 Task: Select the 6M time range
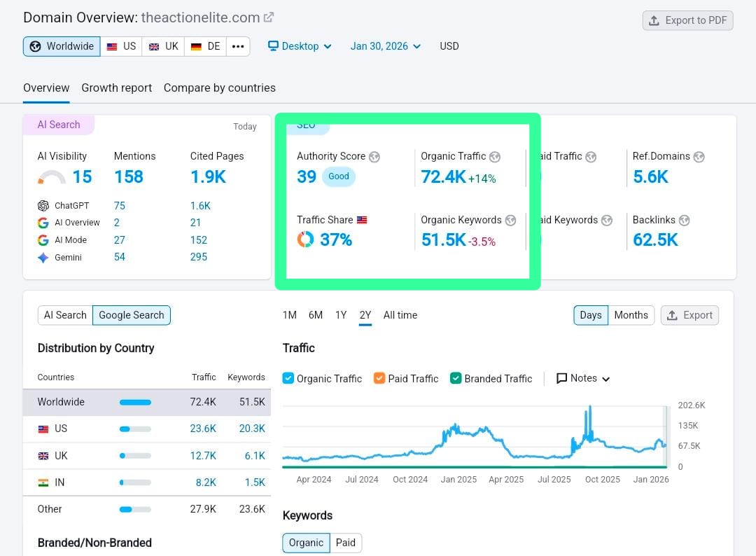pyautogui.click(x=315, y=315)
